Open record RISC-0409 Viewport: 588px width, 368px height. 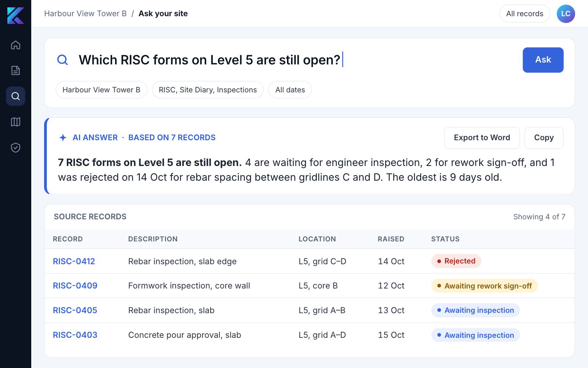(x=75, y=286)
